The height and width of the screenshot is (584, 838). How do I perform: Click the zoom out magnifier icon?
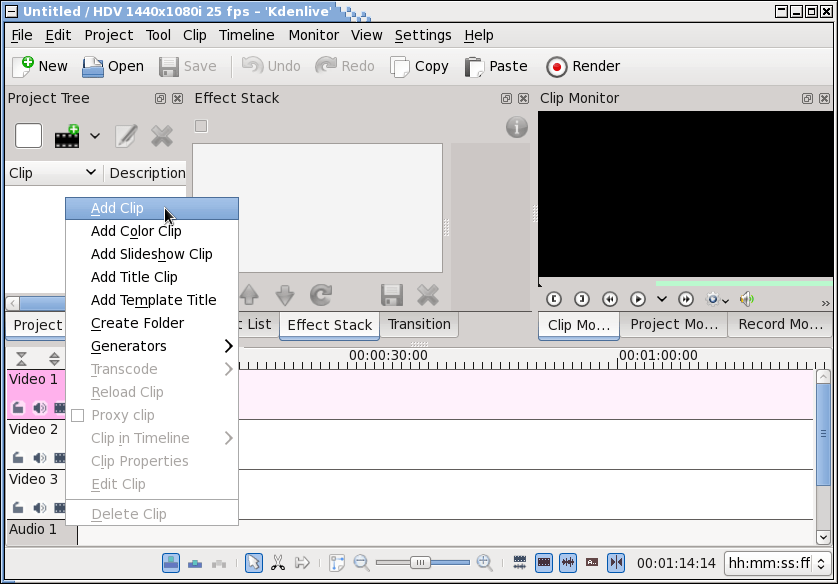pos(362,563)
